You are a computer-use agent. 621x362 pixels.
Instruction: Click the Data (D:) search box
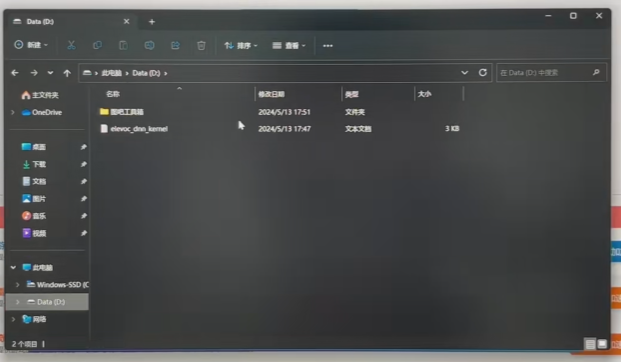[x=551, y=73]
